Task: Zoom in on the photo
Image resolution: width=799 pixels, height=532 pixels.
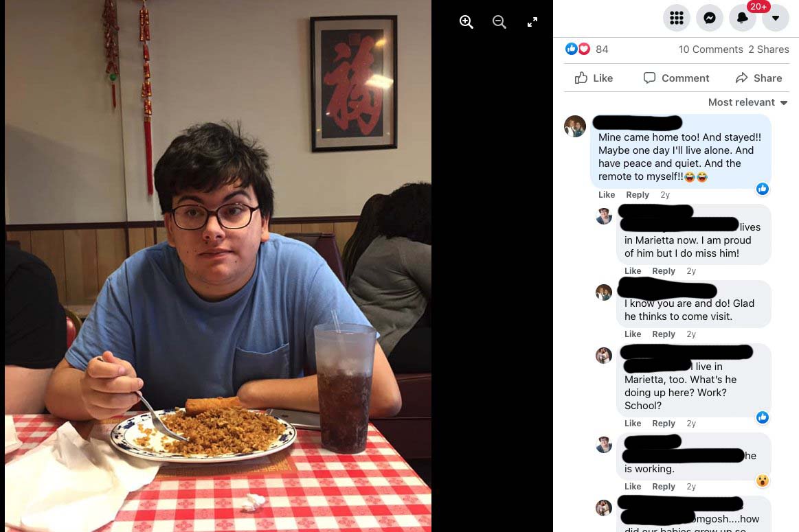Action: [x=466, y=22]
